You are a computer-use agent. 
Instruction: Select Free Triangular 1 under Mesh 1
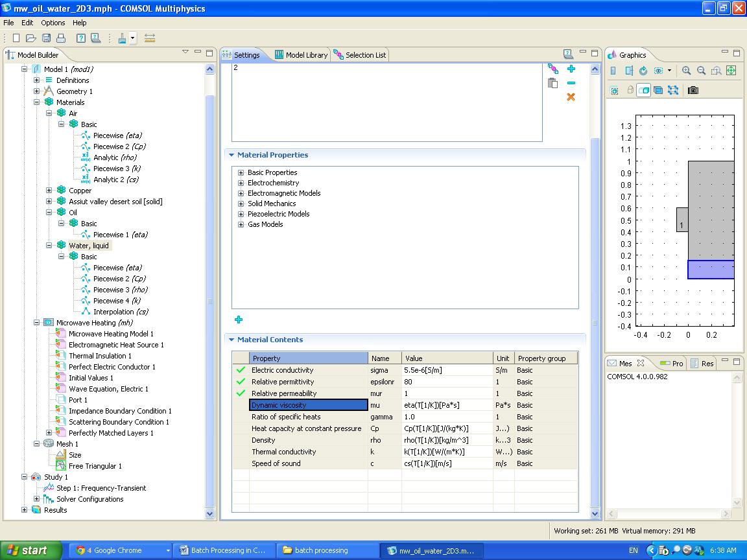(x=95, y=466)
